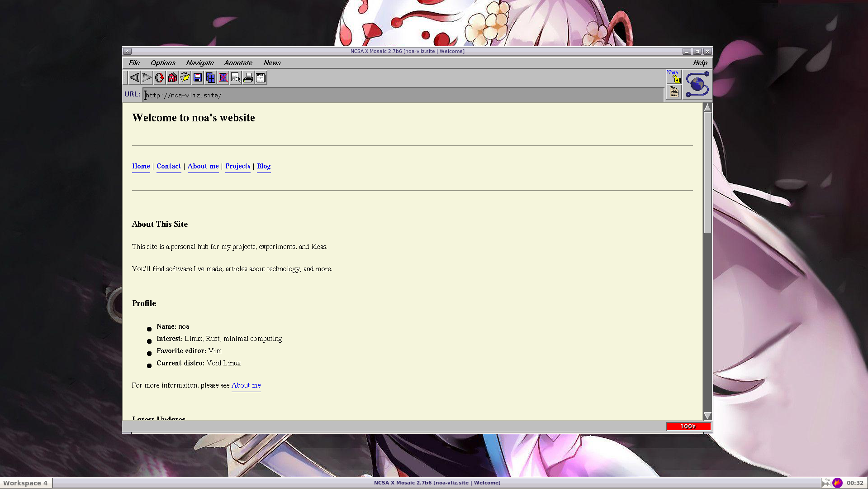Click the scrollbar down arrow
Screen dimensions: 868x489
(x=707, y=416)
